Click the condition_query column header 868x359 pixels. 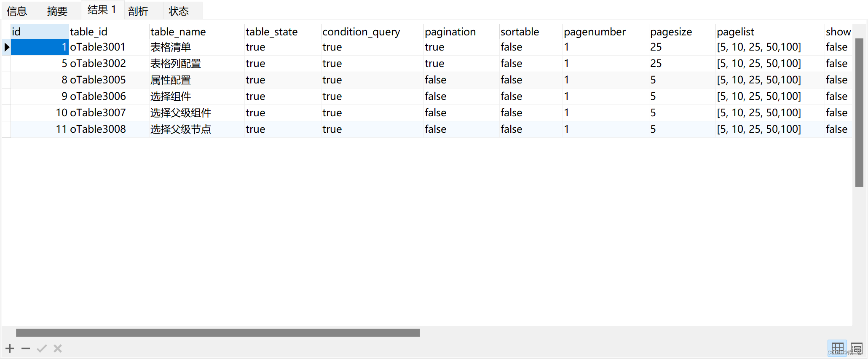[372, 32]
